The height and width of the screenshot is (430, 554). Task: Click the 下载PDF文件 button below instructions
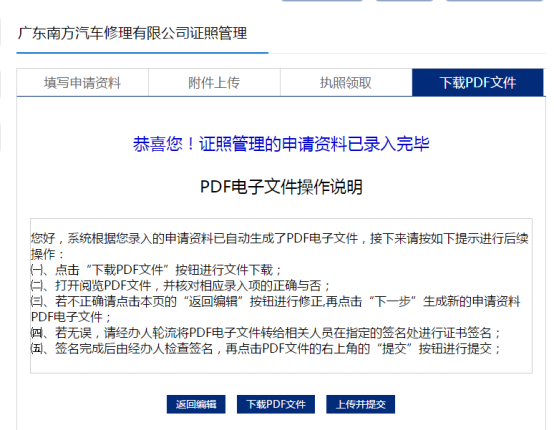276,404
